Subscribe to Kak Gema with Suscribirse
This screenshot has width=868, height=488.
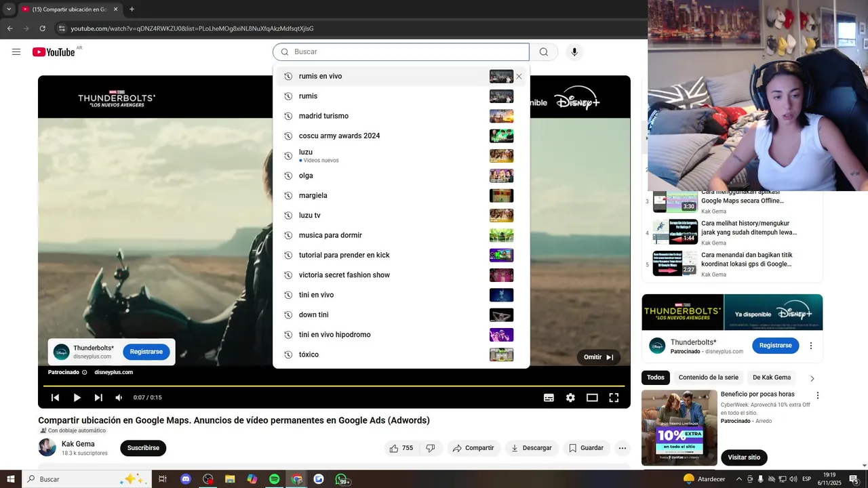tap(143, 448)
